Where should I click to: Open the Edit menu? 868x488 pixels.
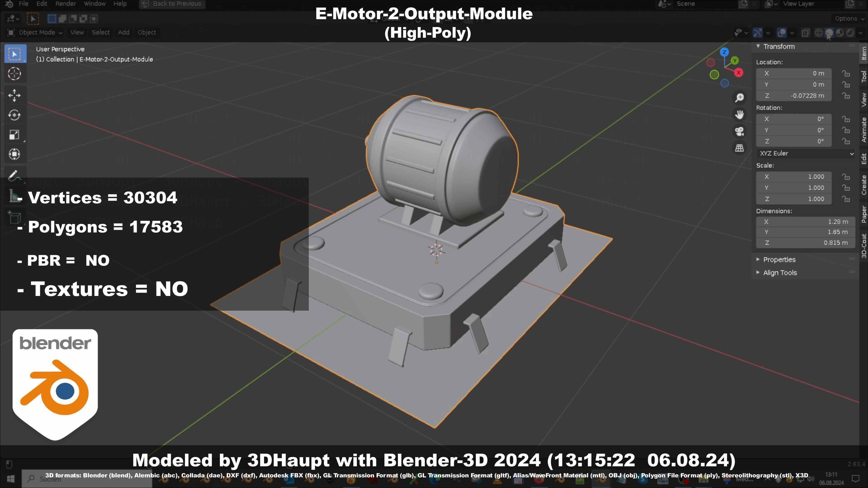pos(42,4)
